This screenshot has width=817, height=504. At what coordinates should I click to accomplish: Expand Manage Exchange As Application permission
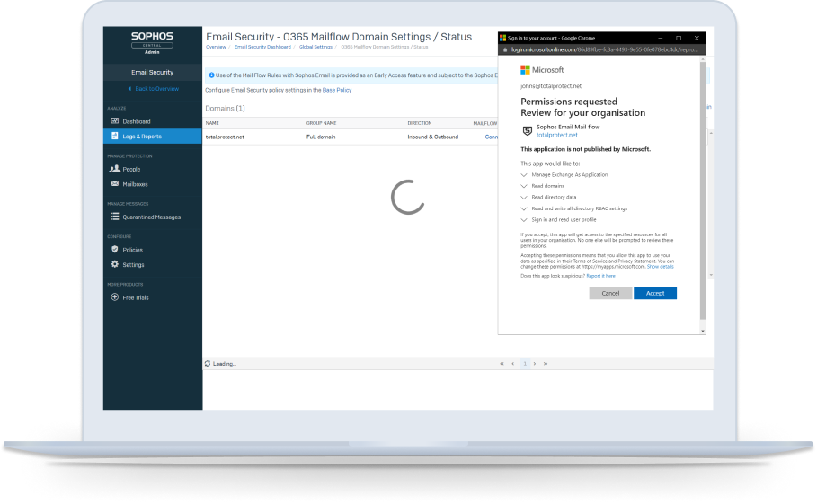click(524, 174)
